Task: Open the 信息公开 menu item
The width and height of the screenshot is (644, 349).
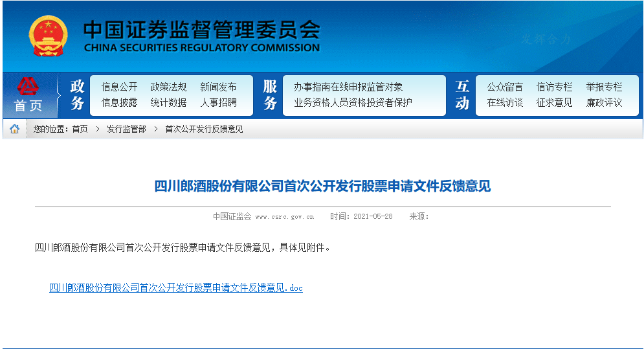Action: tap(120, 87)
